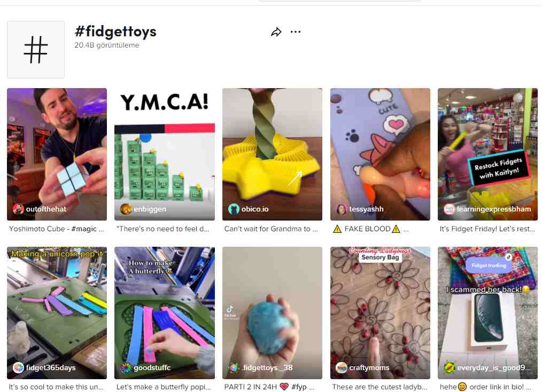This screenshot has height=392, width=542.
Task: Open enbiggen profile avatar
Action: (126, 209)
